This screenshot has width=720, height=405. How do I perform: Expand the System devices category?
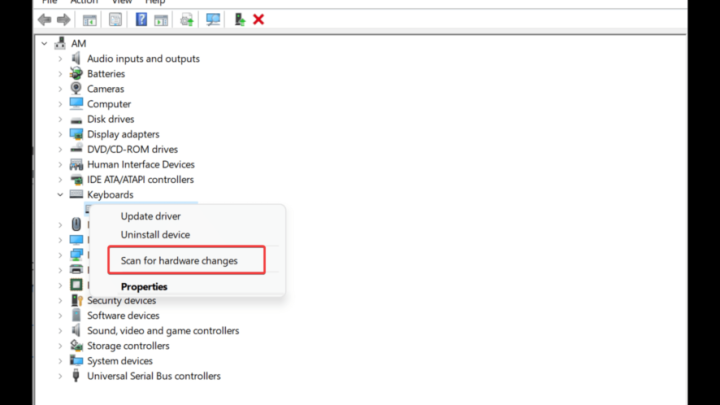point(60,361)
